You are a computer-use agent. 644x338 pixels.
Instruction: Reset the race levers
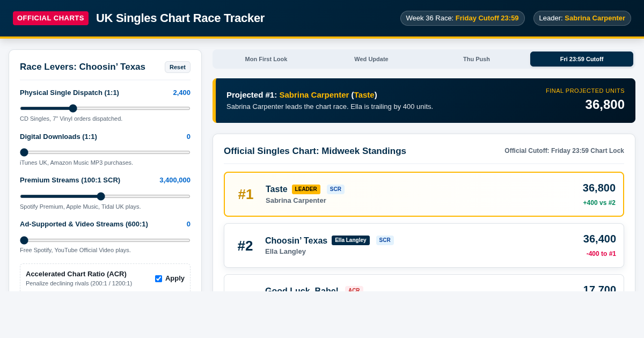[178, 67]
